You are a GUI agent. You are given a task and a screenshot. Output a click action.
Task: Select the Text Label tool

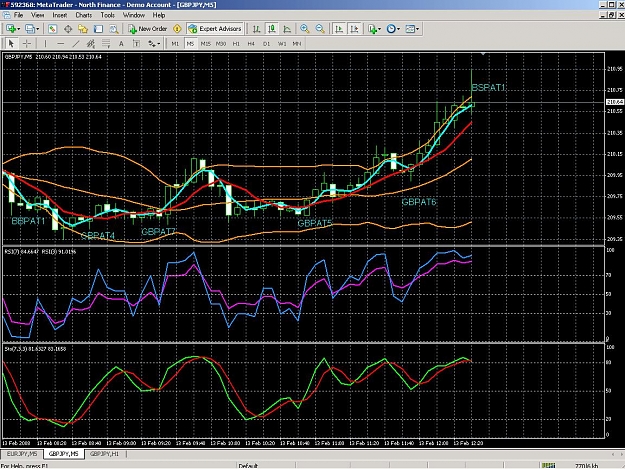[136, 43]
